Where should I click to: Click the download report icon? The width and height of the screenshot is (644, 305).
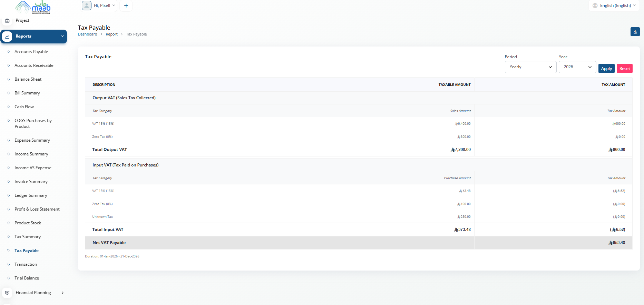(635, 32)
